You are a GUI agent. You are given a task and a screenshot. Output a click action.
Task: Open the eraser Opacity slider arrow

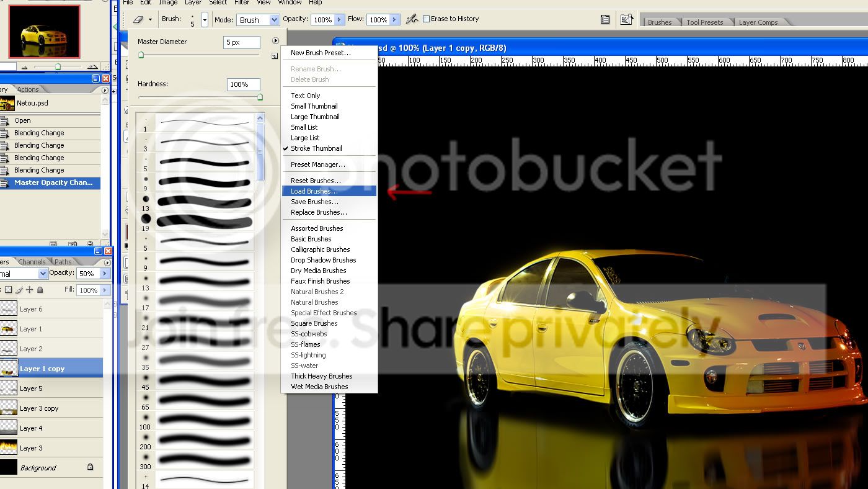point(339,20)
